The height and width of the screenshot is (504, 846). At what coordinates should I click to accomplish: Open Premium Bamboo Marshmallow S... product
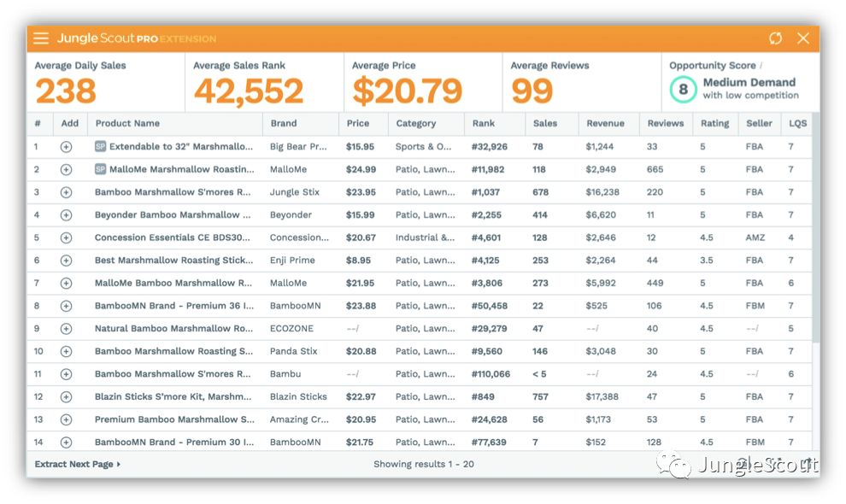[x=174, y=419]
